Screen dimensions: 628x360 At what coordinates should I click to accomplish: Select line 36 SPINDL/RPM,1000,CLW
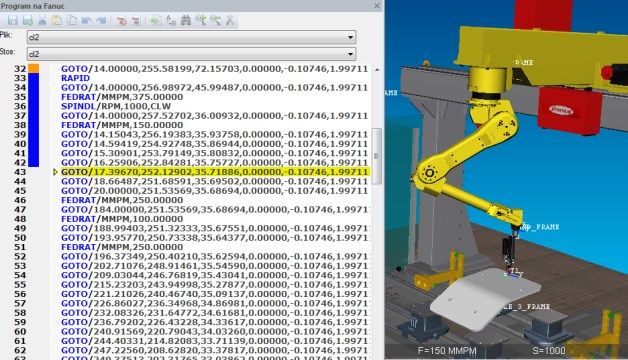[116, 107]
